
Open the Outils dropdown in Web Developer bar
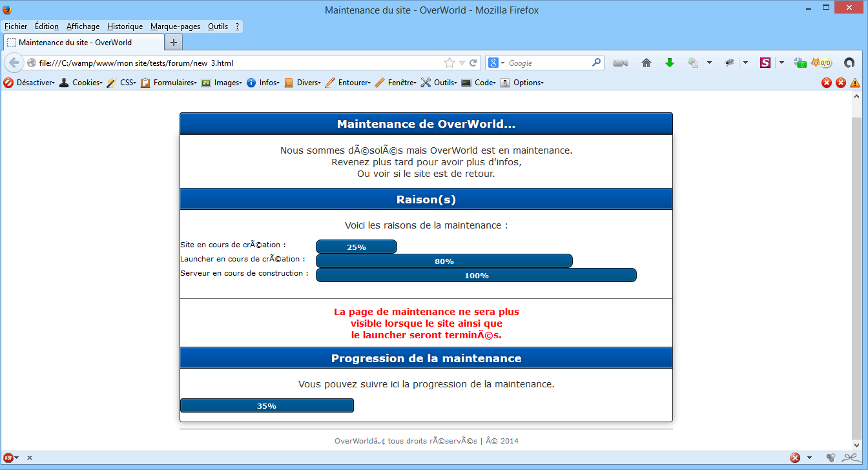(439, 83)
